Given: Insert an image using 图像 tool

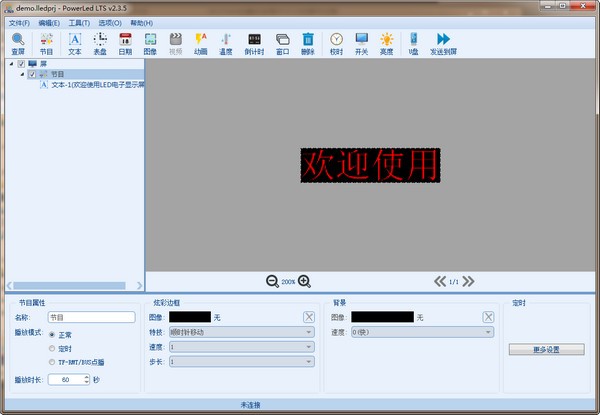Looking at the screenshot, I should 150,42.
